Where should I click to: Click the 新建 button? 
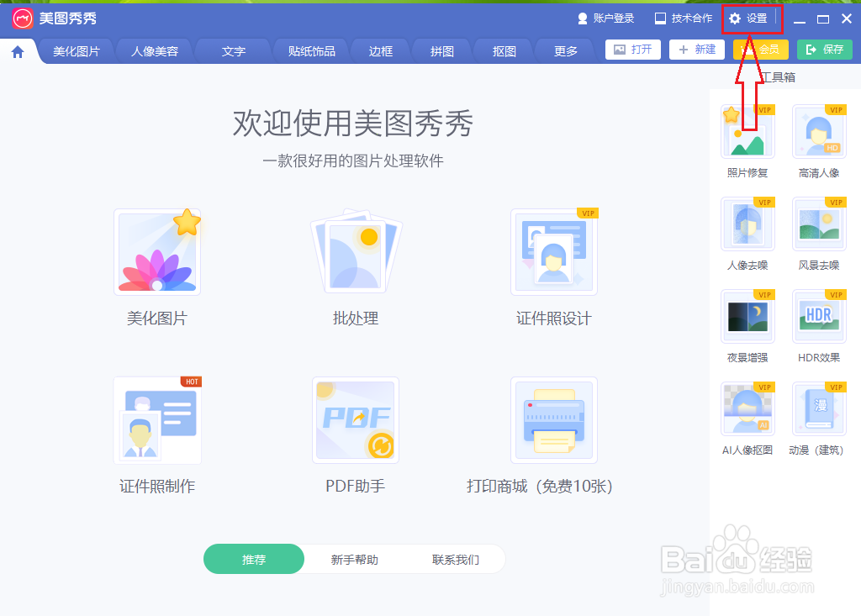point(697,50)
